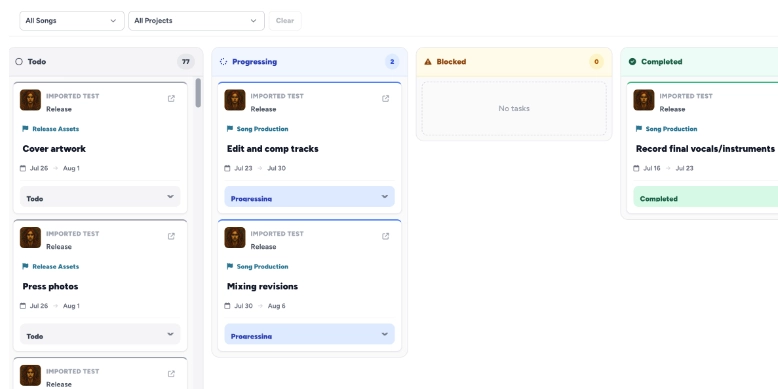Open the All Projects filter dropdown
The height and width of the screenshot is (389, 778).
point(196,21)
